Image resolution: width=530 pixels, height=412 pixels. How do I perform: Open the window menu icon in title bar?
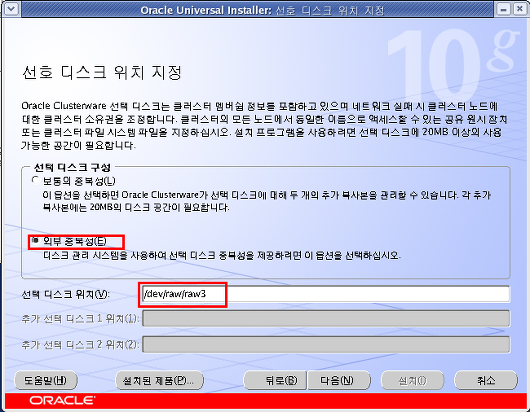10,9
